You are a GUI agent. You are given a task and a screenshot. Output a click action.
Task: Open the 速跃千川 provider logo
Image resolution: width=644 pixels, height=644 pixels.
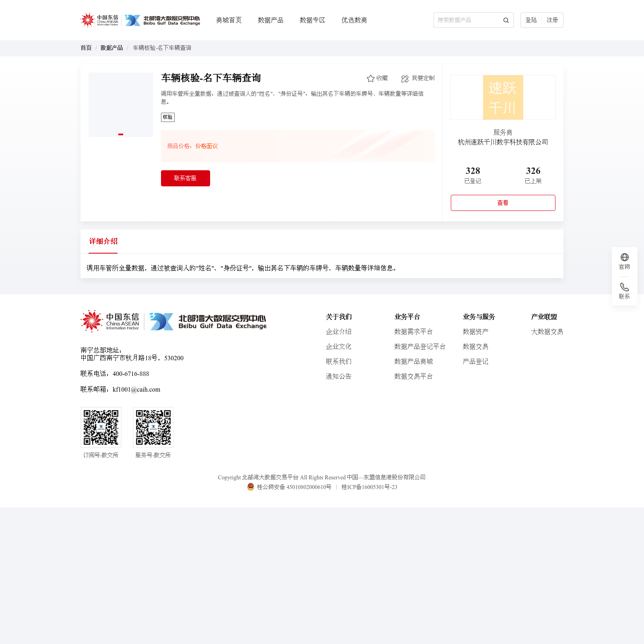pos(503,97)
